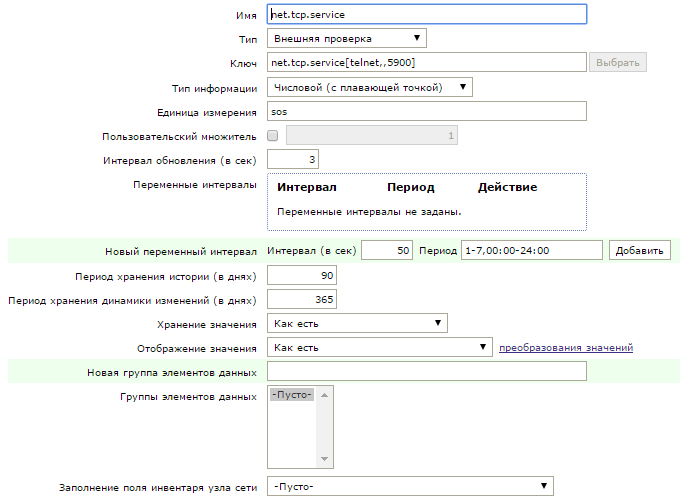This screenshot has height=502, width=680.
Task: Click the Новая группа элементов данных field
Action: click(x=426, y=372)
